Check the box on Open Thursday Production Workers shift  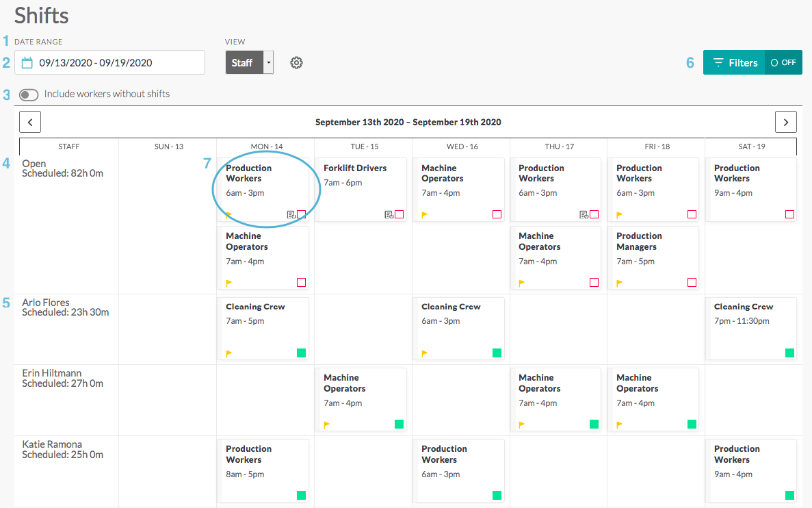point(594,214)
